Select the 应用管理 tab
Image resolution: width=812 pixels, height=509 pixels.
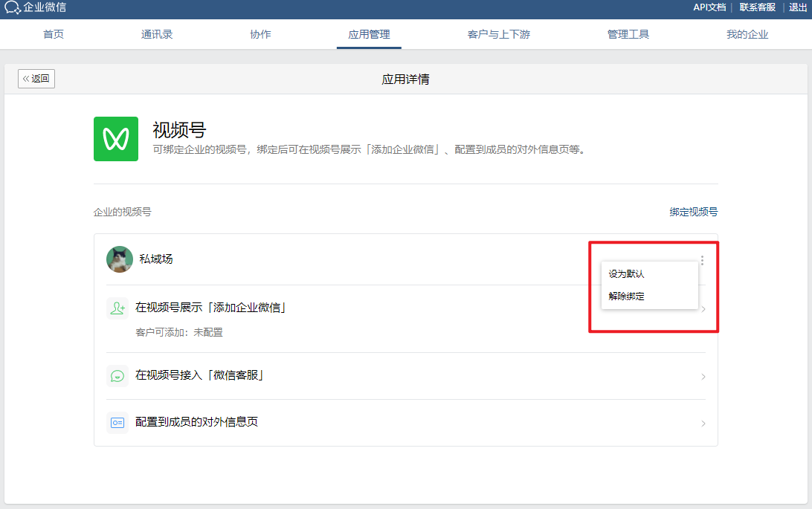[x=370, y=34]
